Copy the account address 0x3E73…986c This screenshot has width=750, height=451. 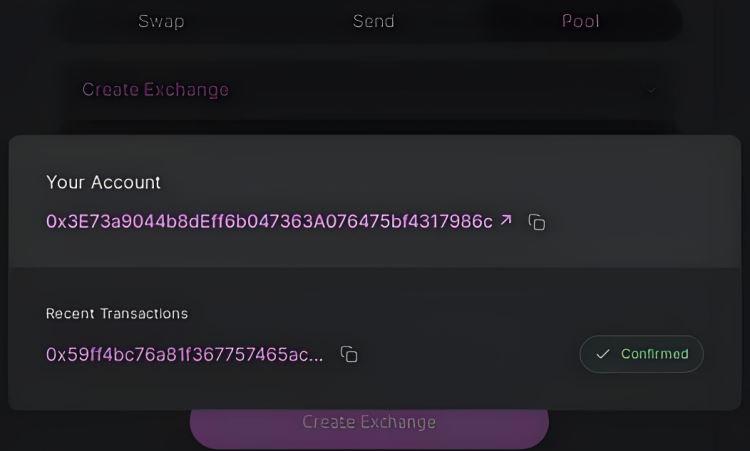(537, 222)
